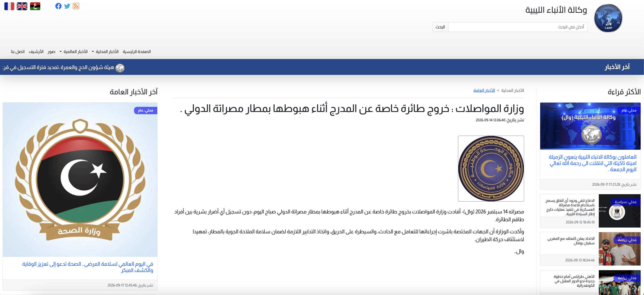Follow the الأخبار العامة breadcrumb link

pyautogui.click(x=484, y=91)
